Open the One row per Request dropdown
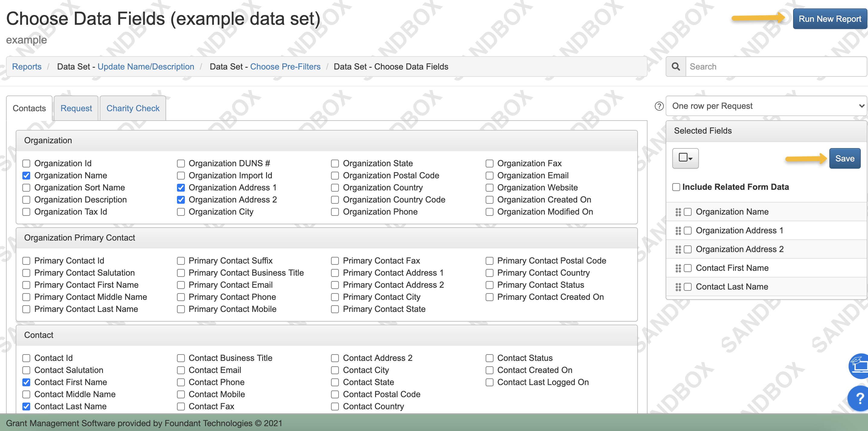868x431 pixels. (x=766, y=106)
